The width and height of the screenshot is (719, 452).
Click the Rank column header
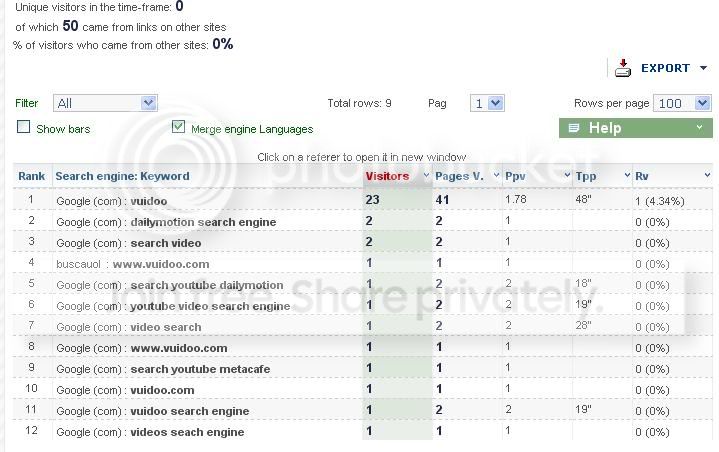click(x=32, y=176)
